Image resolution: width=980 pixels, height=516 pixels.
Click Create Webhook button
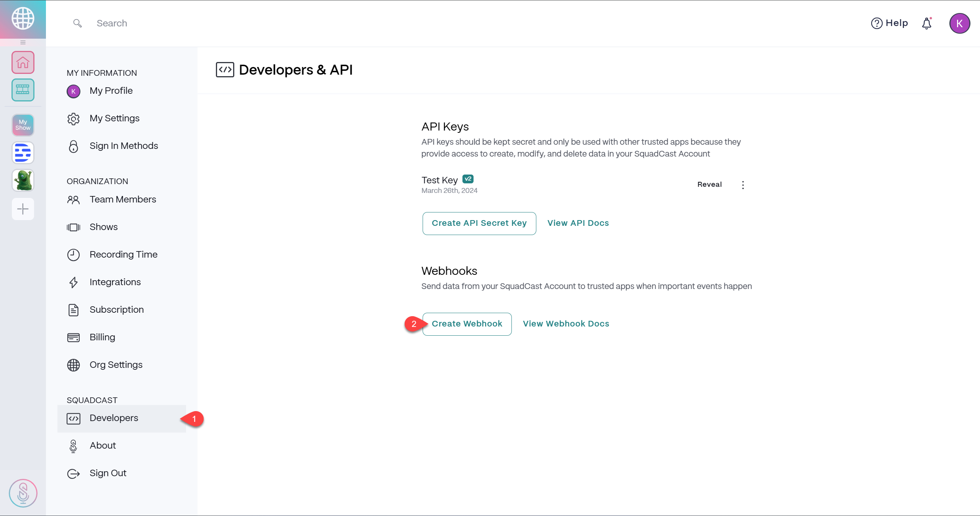pos(467,324)
